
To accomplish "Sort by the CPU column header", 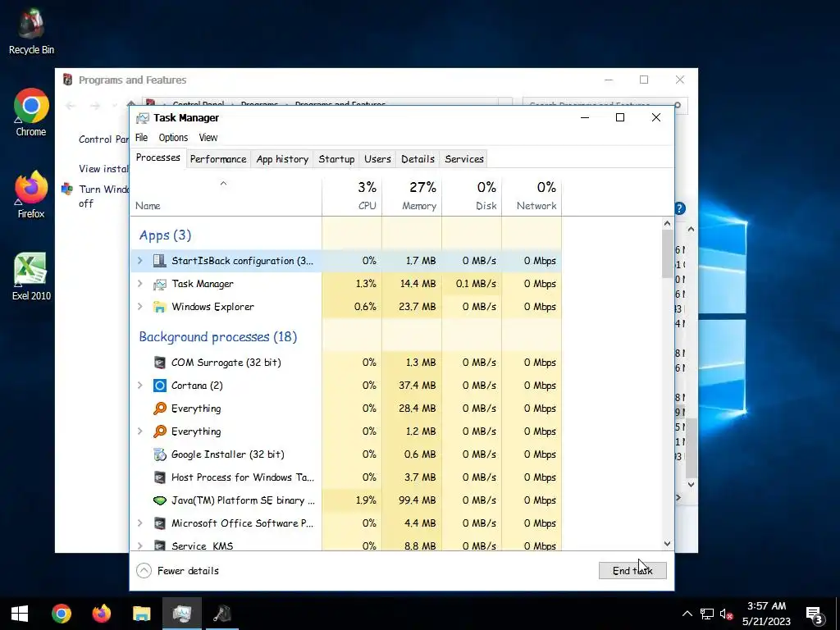I will 352,196.
